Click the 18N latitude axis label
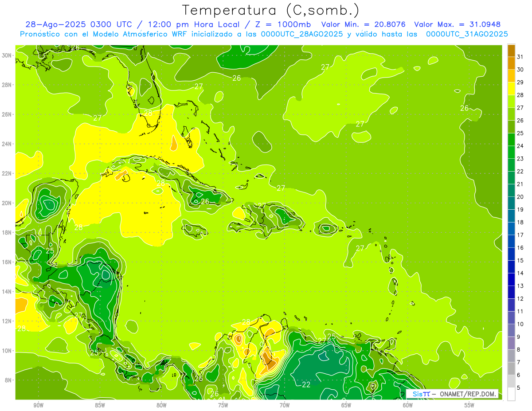This screenshot has height=411, width=532. [x=7, y=232]
